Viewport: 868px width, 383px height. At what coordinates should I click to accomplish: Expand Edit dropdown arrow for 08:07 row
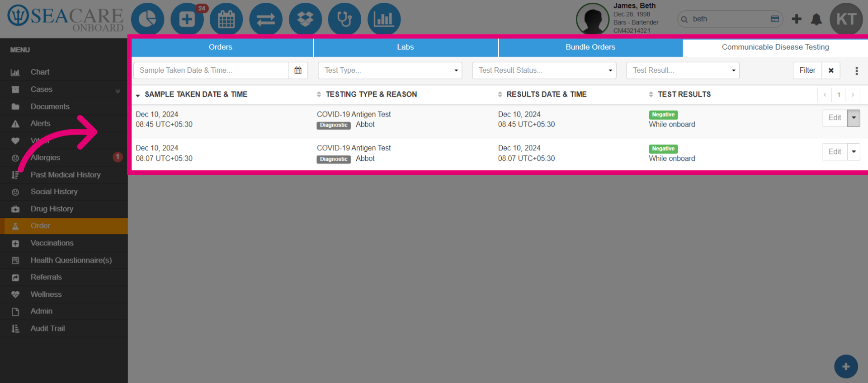click(x=854, y=152)
